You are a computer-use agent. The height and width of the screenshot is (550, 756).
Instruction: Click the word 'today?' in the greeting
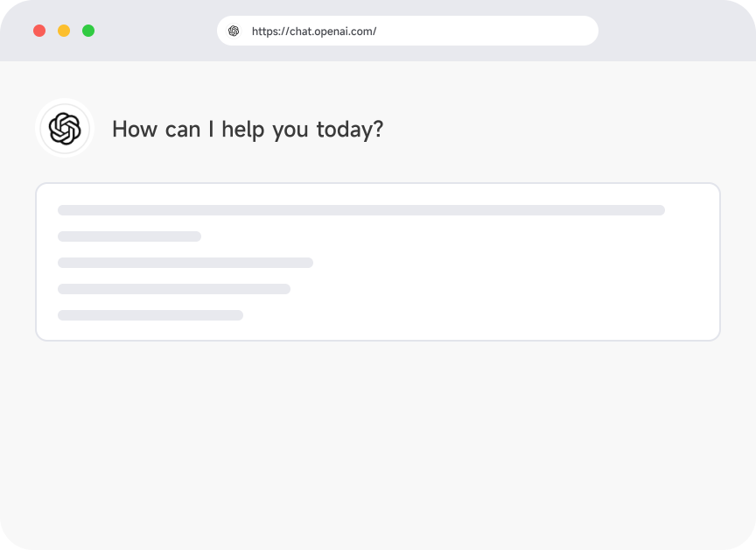coord(350,130)
